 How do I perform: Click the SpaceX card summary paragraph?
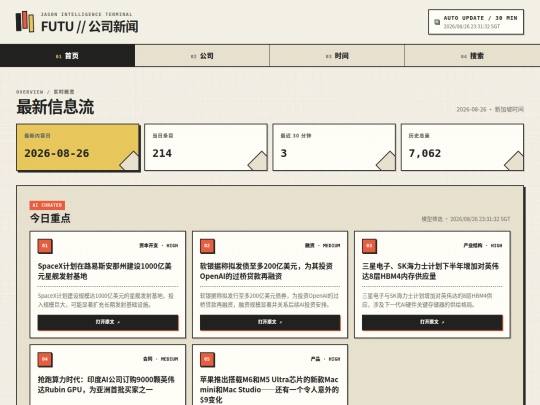click(106, 300)
